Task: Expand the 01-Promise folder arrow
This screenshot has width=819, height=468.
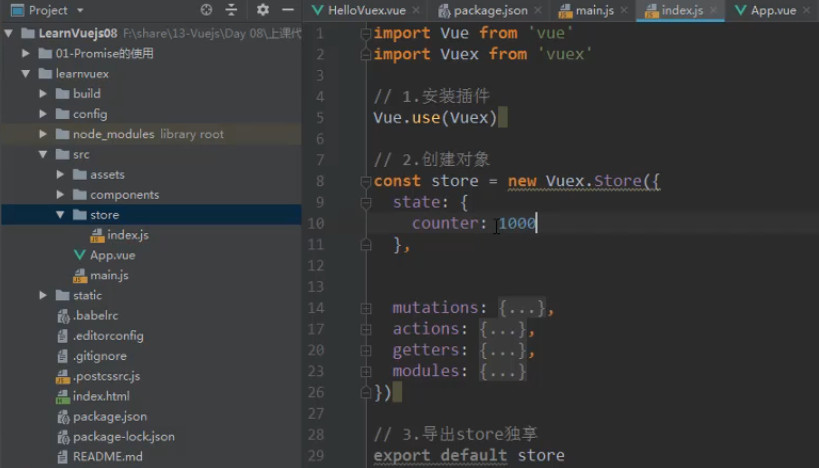Action: tap(26, 53)
